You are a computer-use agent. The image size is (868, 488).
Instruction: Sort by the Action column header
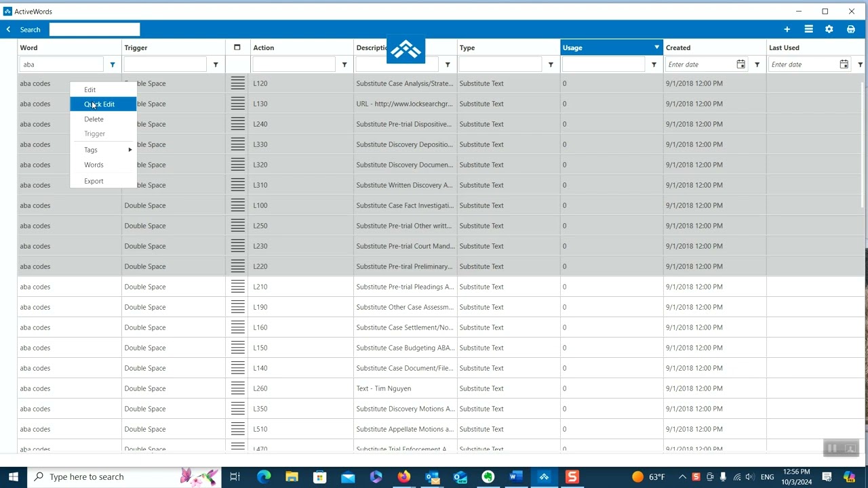point(302,47)
